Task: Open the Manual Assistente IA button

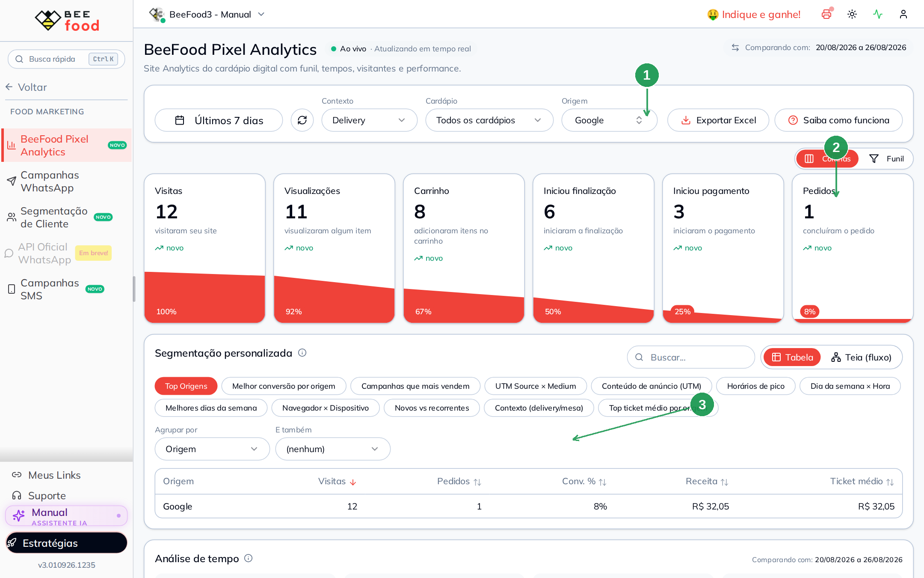Action: click(66, 516)
